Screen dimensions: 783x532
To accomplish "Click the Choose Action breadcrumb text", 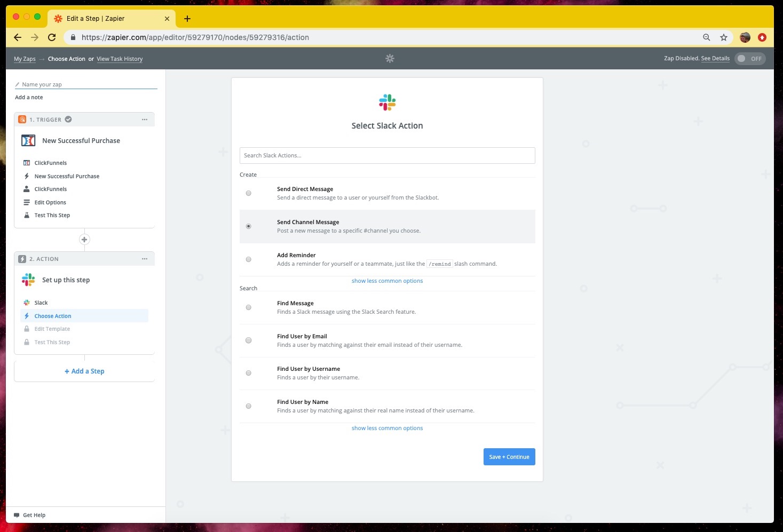I will 67,59.
